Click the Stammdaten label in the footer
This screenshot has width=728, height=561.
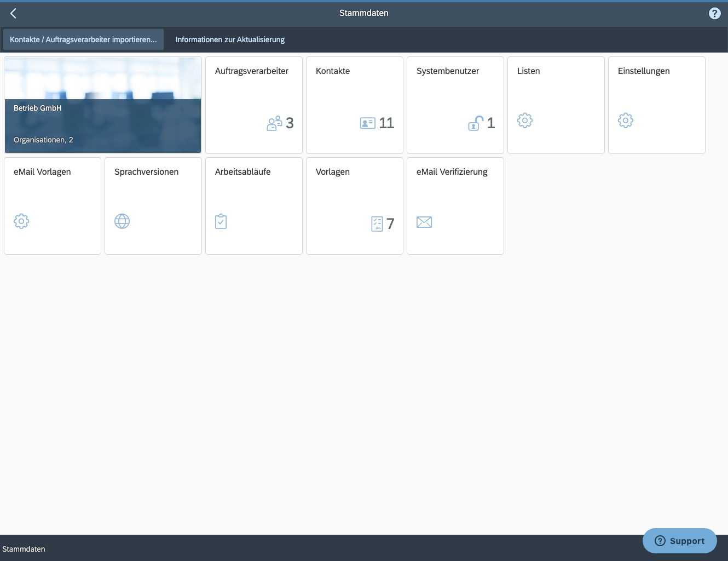click(x=24, y=549)
